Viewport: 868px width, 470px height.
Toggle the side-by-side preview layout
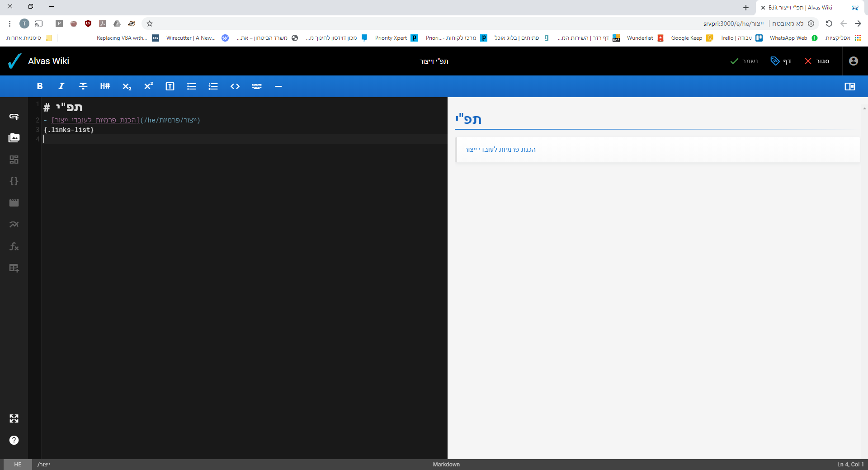[850, 86]
